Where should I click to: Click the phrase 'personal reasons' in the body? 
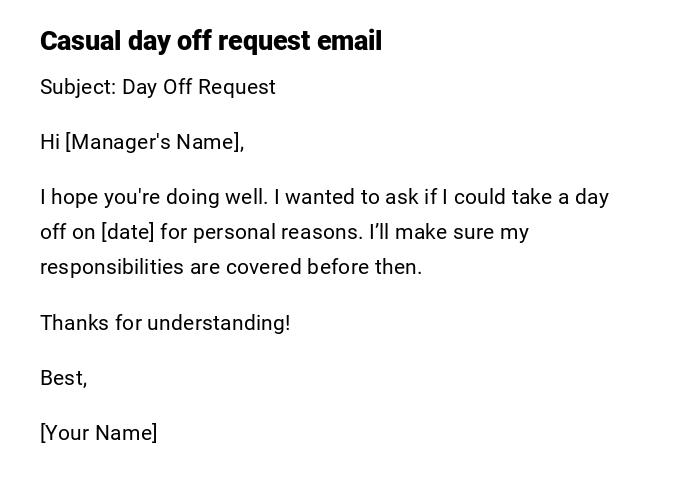coord(276,232)
